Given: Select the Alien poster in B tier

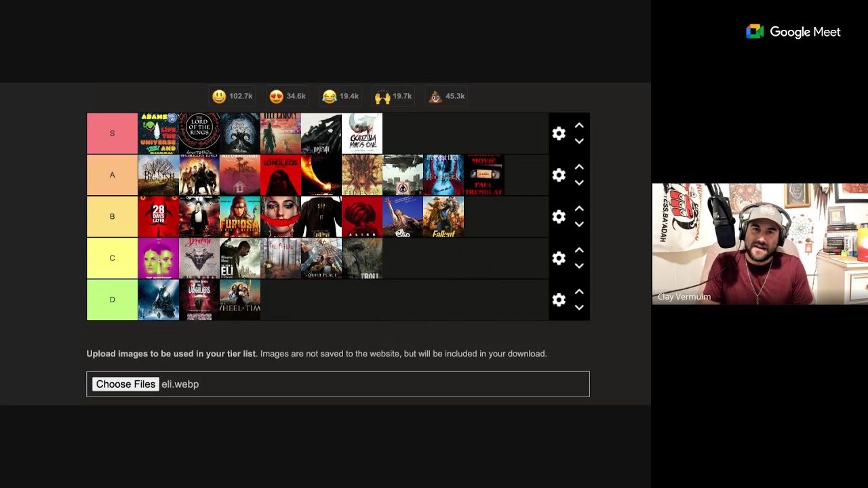Looking at the screenshot, I should pyautogui.click(x=362, y=216).
